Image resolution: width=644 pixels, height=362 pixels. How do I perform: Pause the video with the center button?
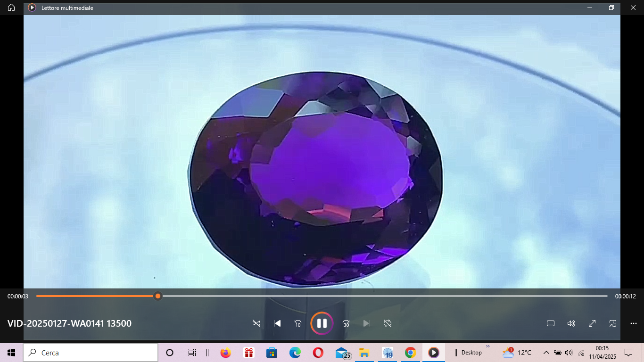[x=322, y=323]
